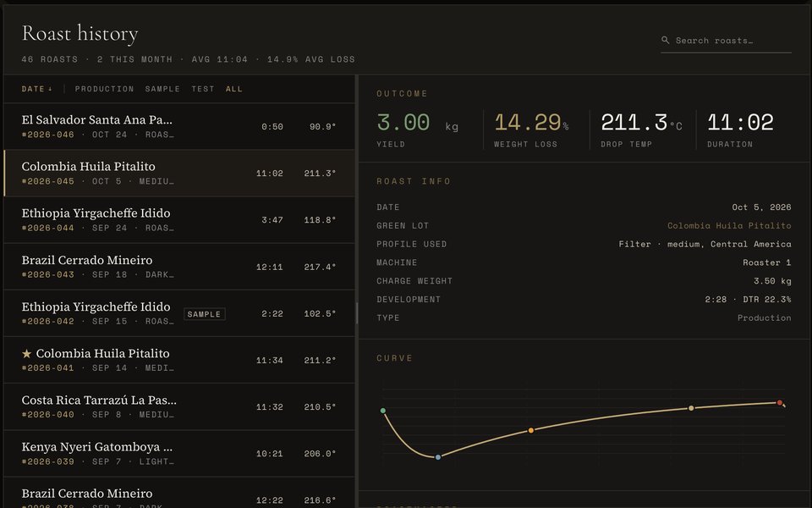Click the 90.9° temperature in the first row
The height and width of the screenshot is (508, 812).
coord(322,126)
